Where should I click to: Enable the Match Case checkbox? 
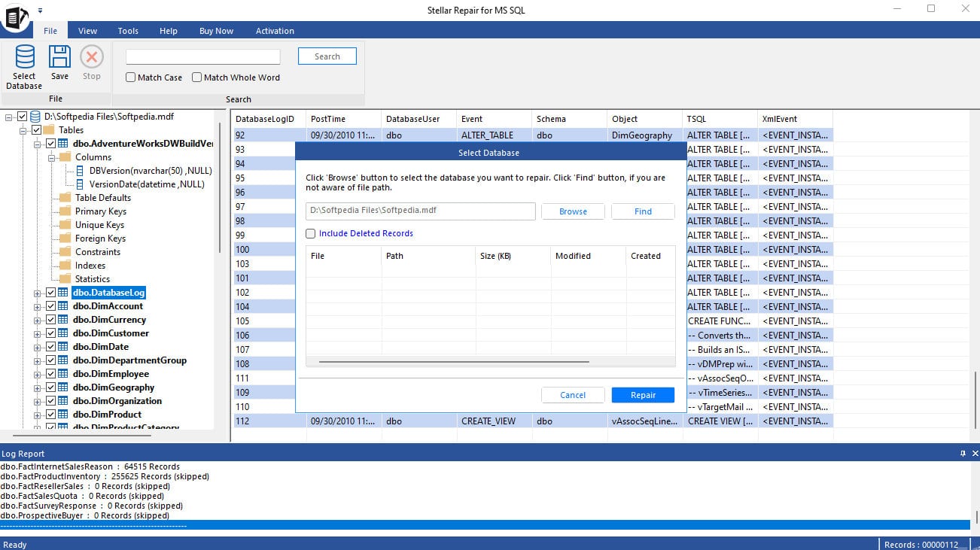131,77
